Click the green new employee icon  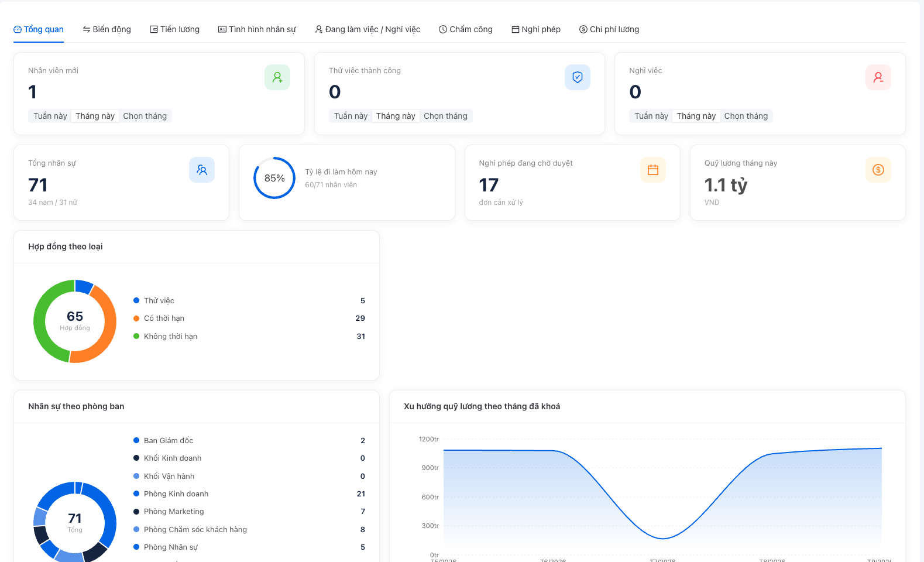pyautogui.click(x=277, y=77)
